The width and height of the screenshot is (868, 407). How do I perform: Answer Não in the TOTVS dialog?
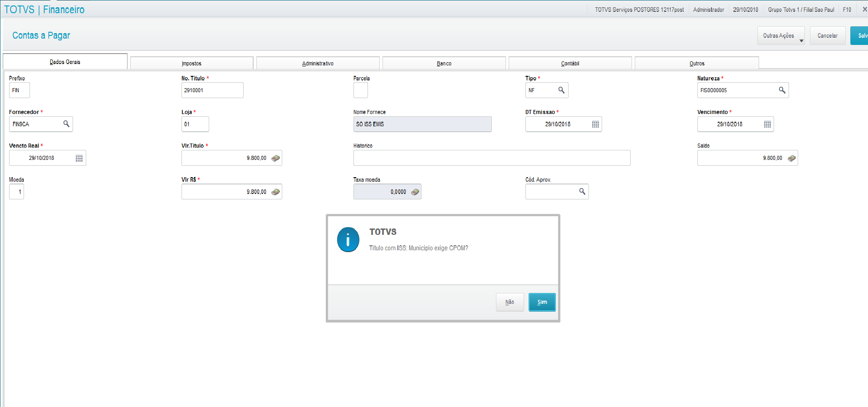(510, 302)
